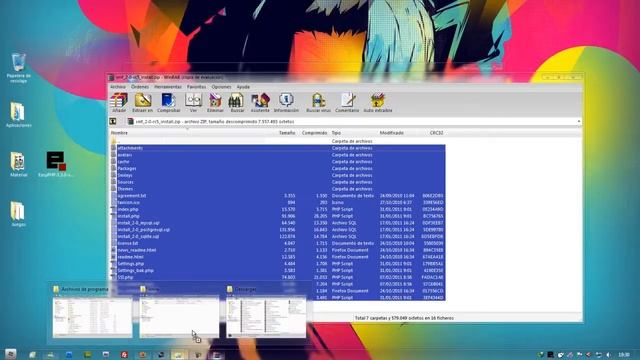Click the taskbar clock
Screen dimensions: 640x360
(624, 355)
